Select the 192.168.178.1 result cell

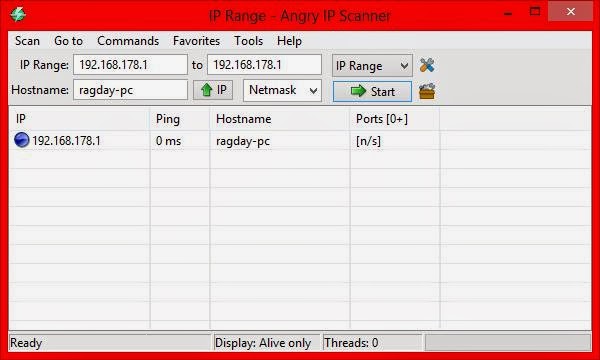tap(66, 141)
